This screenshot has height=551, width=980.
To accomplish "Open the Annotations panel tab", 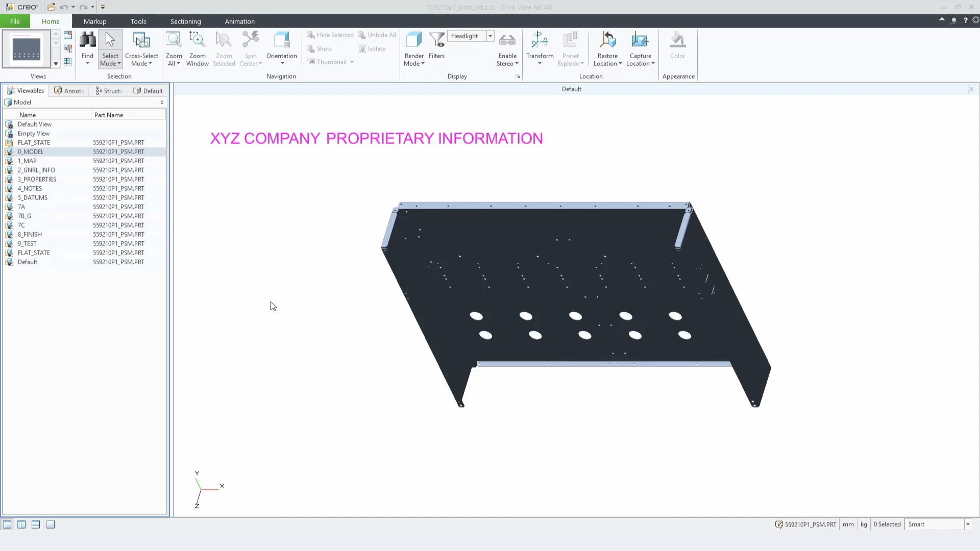I will (69, 91).
